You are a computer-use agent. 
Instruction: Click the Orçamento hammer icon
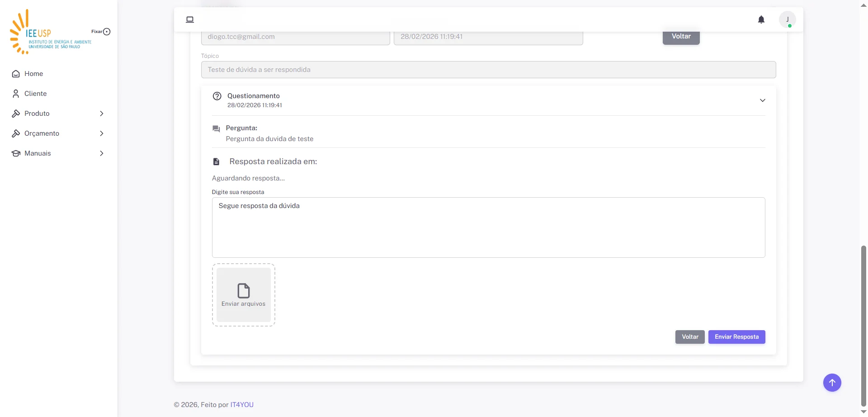click(16, 133)
